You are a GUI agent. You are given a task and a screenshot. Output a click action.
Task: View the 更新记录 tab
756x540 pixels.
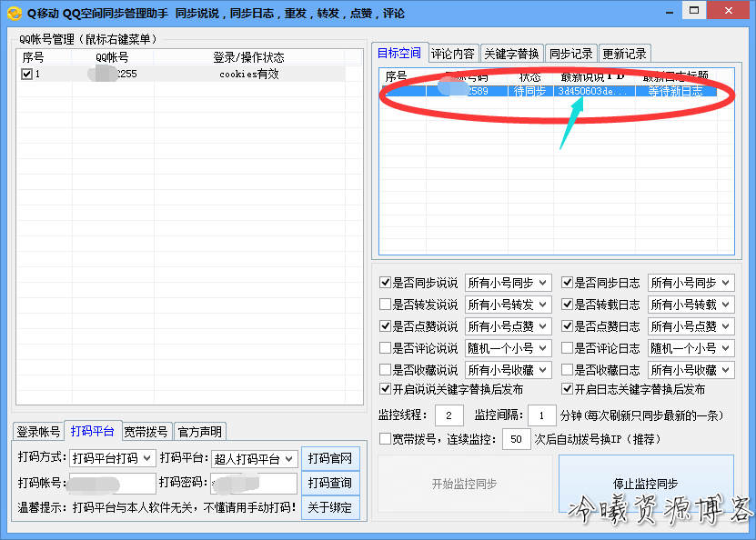(624, 54)
